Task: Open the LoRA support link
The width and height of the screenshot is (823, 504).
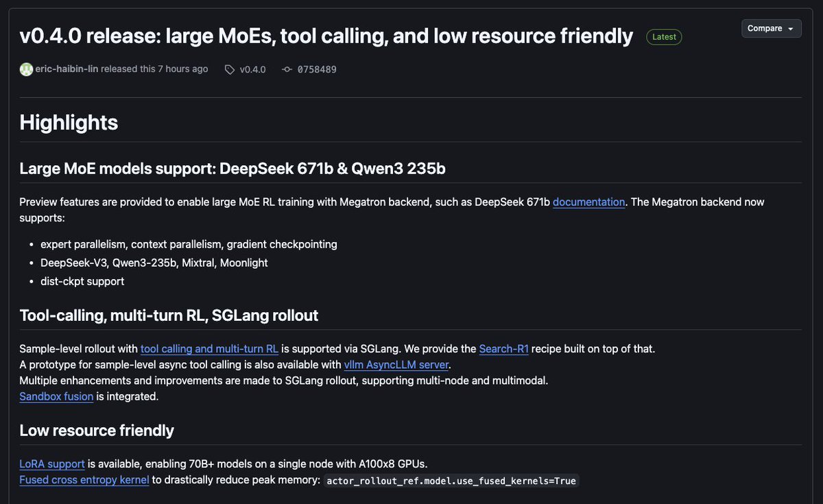Action: 52,464
